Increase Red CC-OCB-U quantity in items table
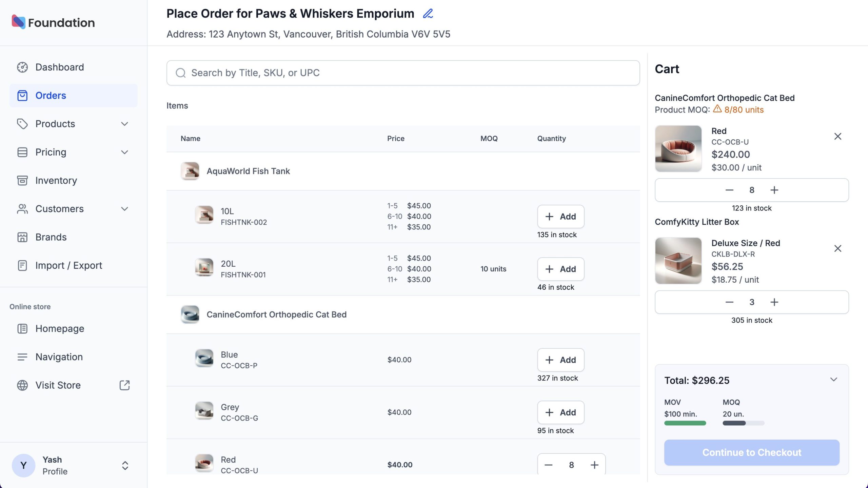The width and height of the screenshot is (868, 488). (594, 465)
